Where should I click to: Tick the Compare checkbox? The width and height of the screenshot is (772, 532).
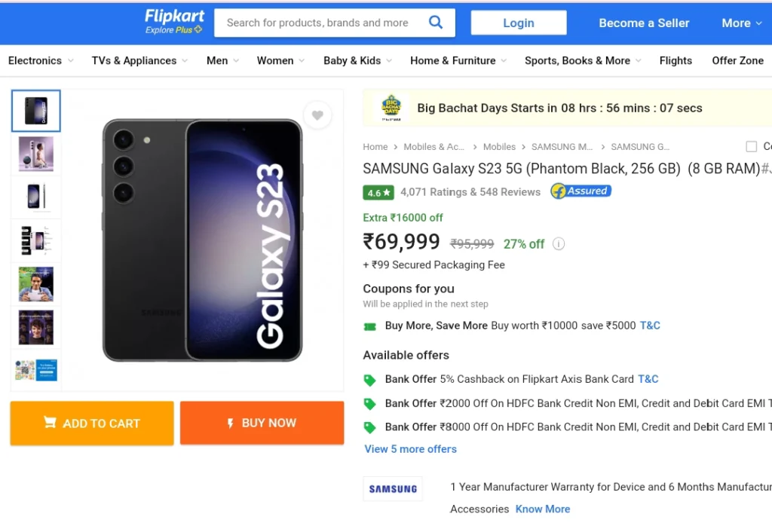pos(752,147)
